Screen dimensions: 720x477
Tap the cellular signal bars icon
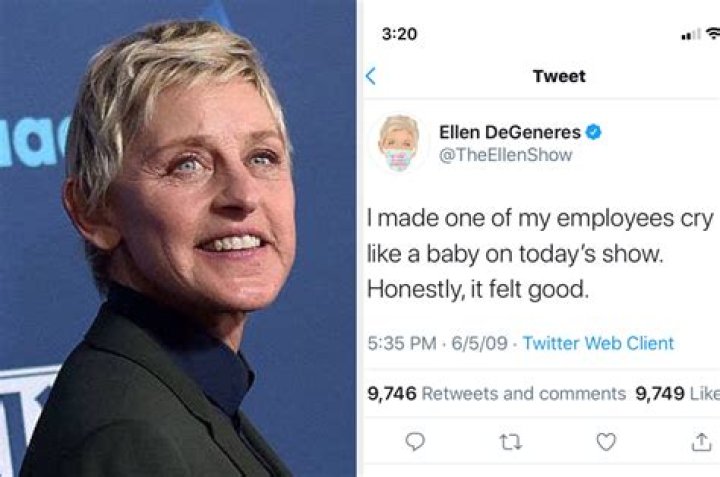tap(690, 35)
